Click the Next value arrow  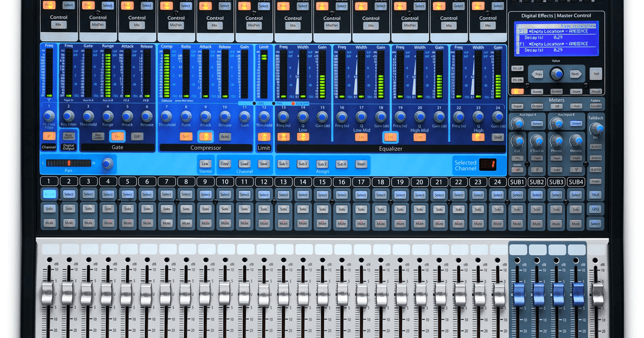[576, 74]
